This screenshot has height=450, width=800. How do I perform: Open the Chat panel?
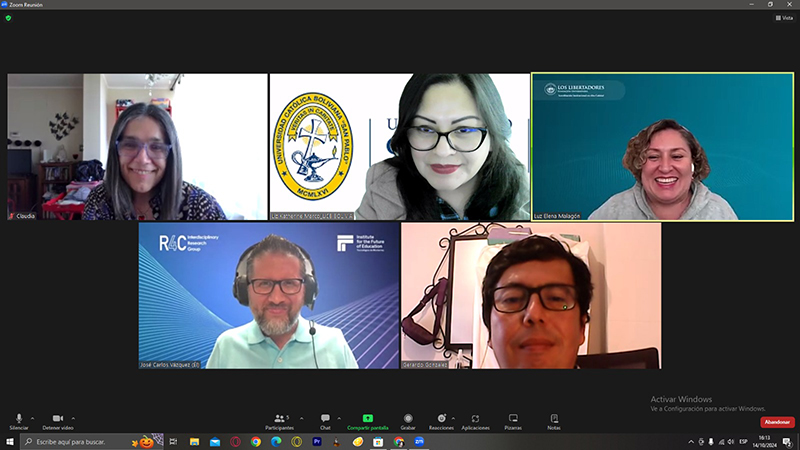[x=325, y=420]
